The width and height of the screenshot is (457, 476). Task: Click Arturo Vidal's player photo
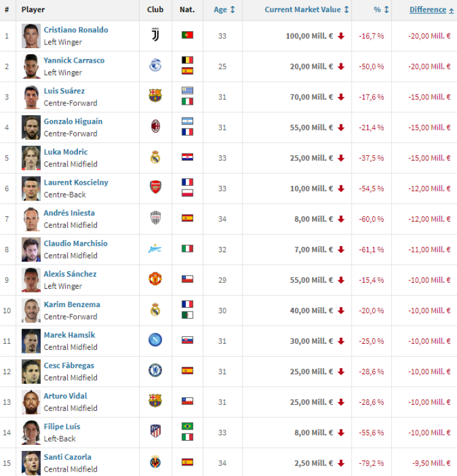click(31, 402)
